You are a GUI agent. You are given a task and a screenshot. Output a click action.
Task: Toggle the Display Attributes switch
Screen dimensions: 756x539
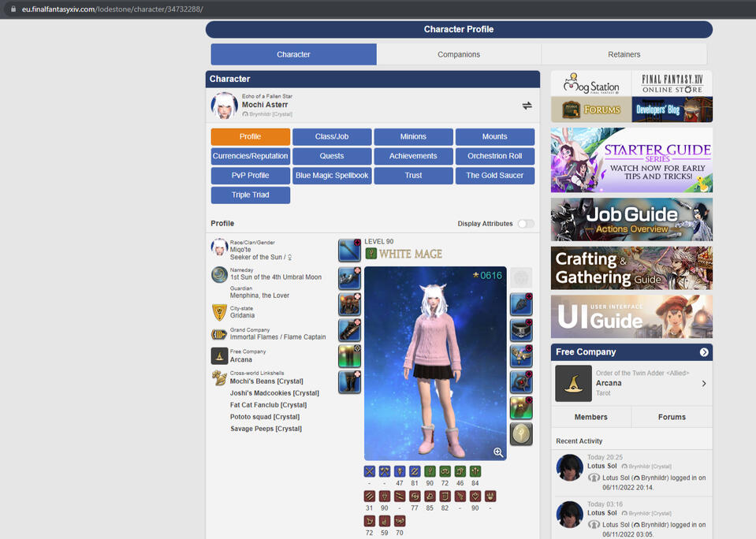[x=525, y=224]
